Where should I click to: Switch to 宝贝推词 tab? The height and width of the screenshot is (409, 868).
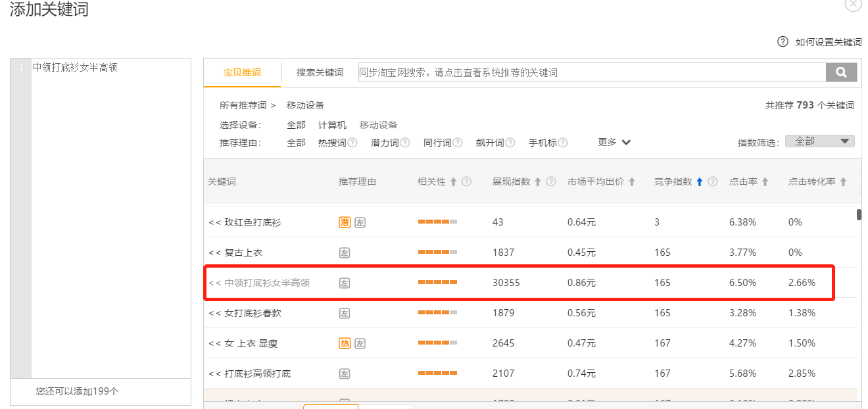pos(242,72)
